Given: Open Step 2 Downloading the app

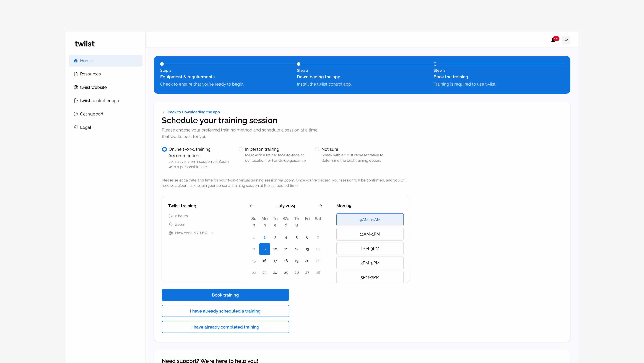Looking at the screenshot, I should (x=318, y=77).
